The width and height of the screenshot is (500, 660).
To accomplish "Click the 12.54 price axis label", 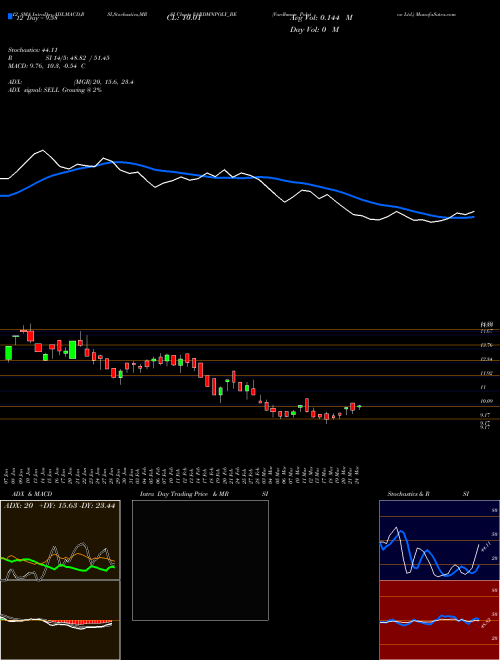I will coord(486,359).
